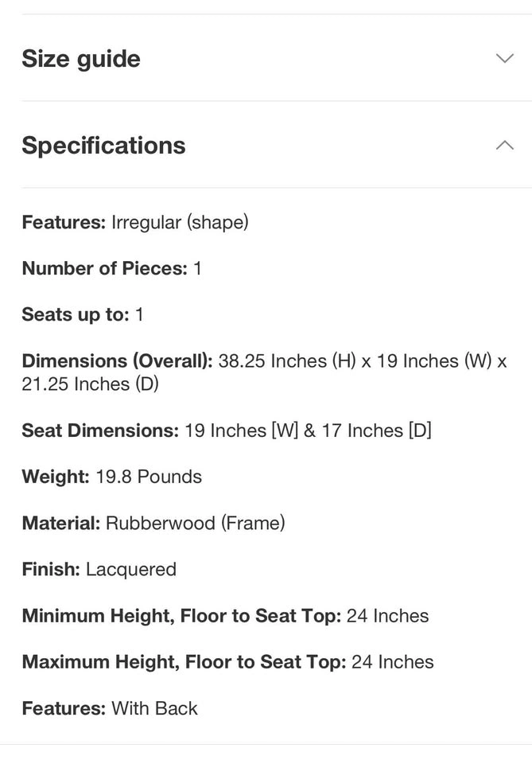Click Material Rubberwood (Frame) row
532x764 pixels.
[x=153, y=524]
